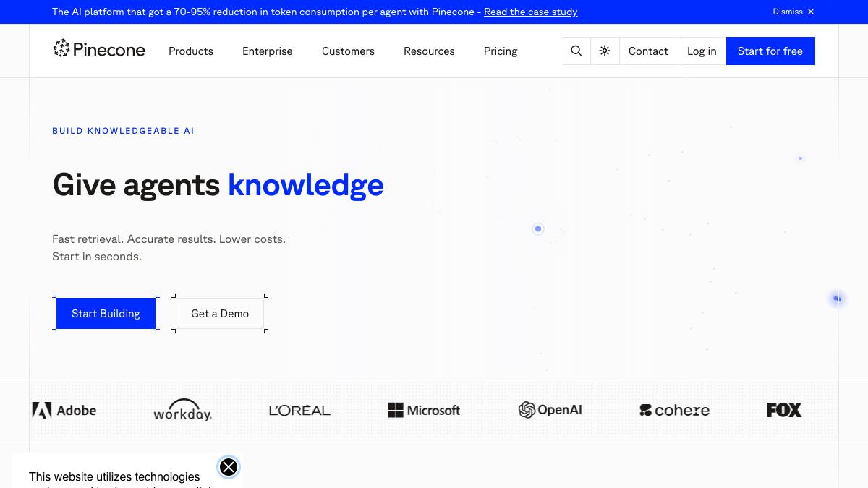Open the Customers menu
The image size is (868, 488).
[348, 51]
